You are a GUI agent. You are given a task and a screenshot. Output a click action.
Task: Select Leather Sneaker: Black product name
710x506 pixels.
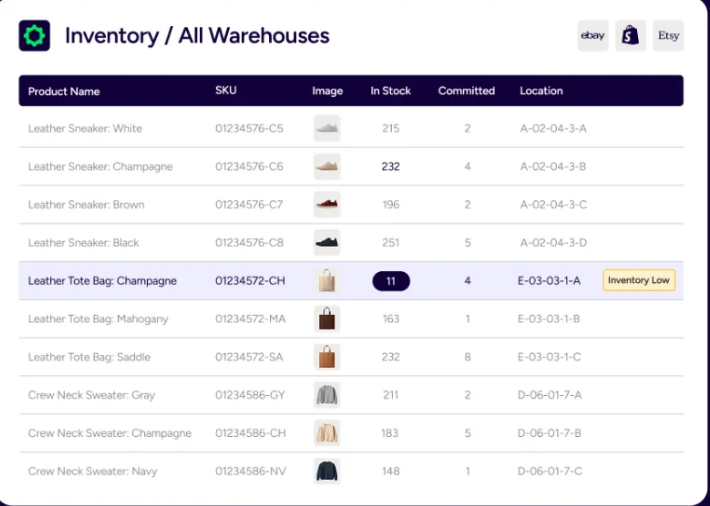[x=83, y=243]
